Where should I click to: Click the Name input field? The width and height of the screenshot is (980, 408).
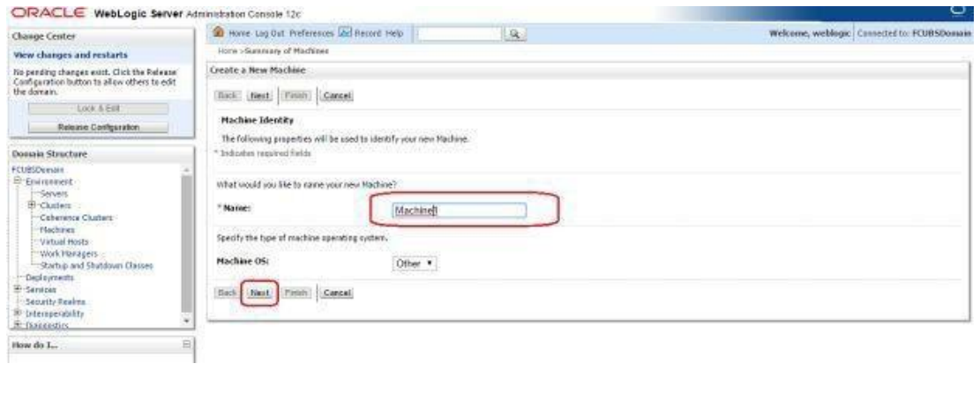coord(460,211)
